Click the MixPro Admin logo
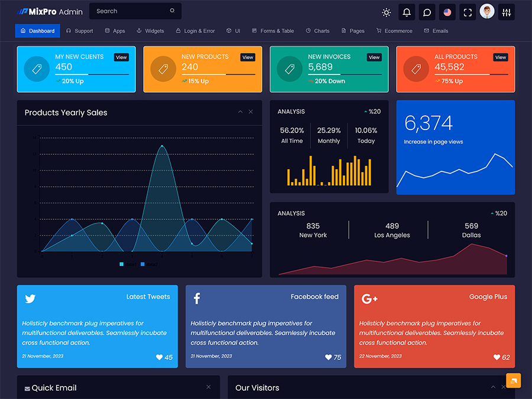Image resolution: width=532 pixels, height=399 pixels. coord(50,12)
